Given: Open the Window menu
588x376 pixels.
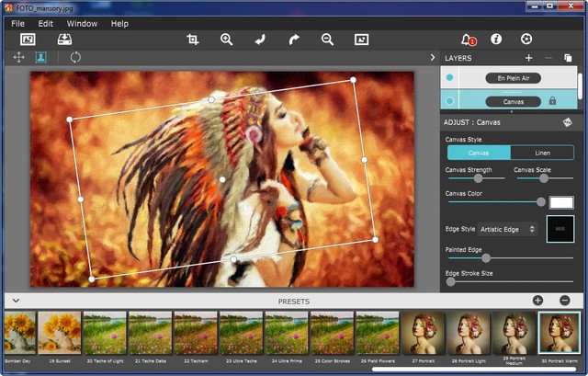Looking at the screenshot, I should [x=82, y=23].
